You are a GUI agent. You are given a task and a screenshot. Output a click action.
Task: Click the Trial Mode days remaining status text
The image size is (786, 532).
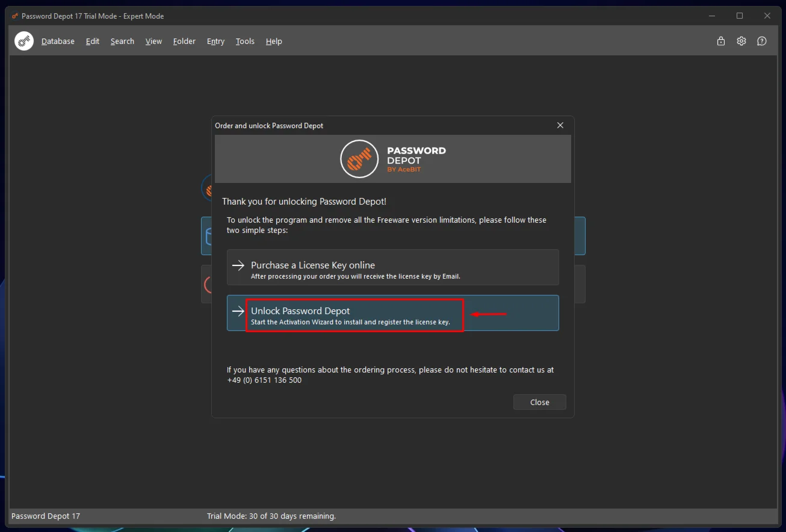coord(271,516)
